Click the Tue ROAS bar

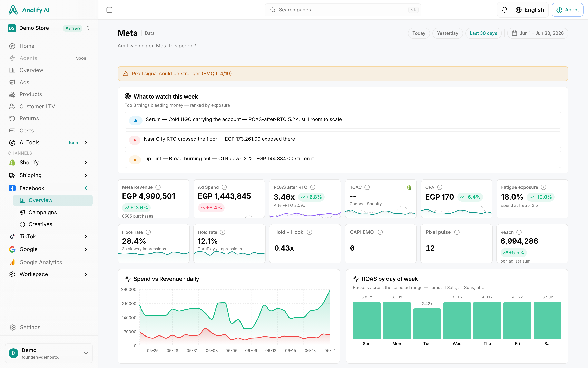coord(427,324)
